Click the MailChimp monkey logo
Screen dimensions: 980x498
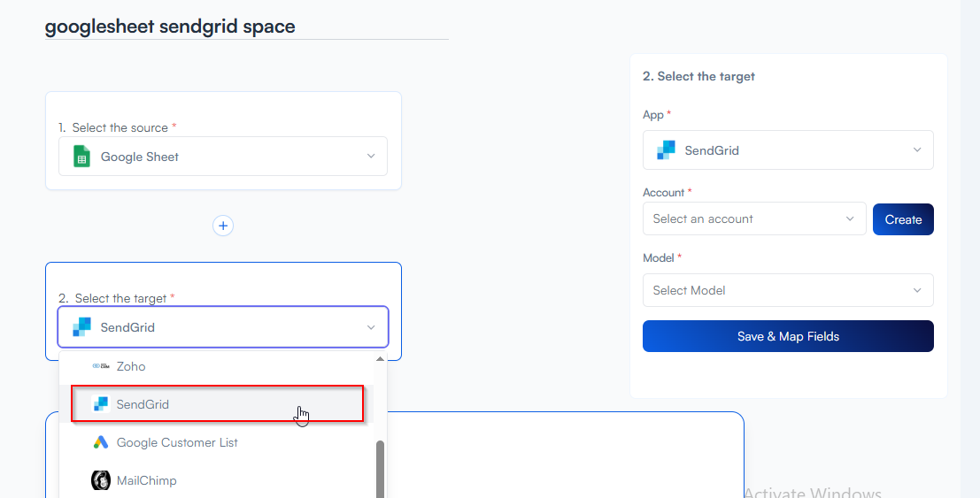[x=101, y=480]
